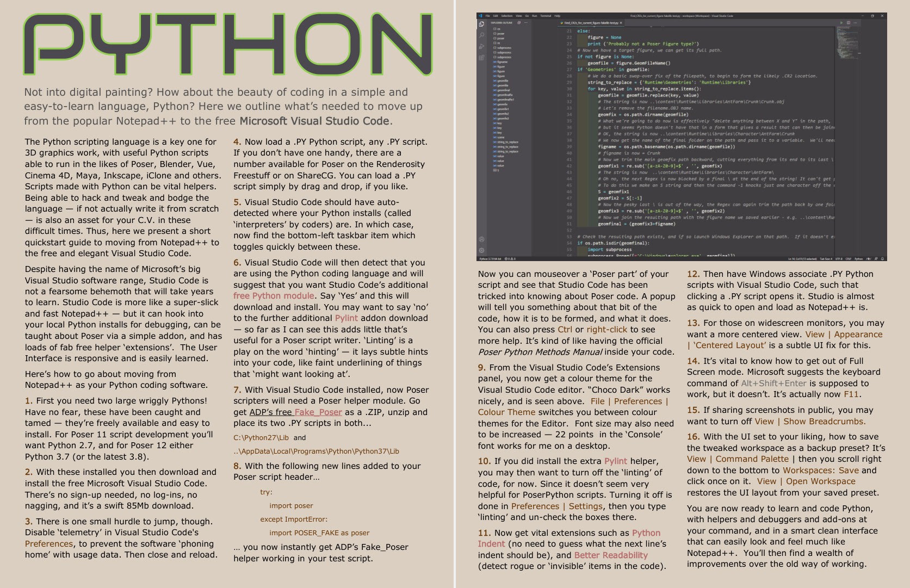Select the Find_CR2s_for_current_figure-fakelib-test.py editor tab

[591, 23]
